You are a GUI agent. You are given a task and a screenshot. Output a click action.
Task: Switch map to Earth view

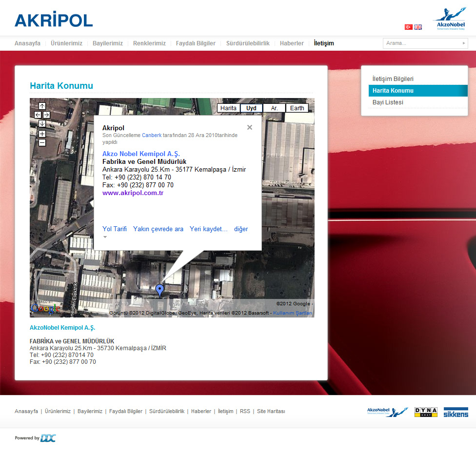pos(297,108)
